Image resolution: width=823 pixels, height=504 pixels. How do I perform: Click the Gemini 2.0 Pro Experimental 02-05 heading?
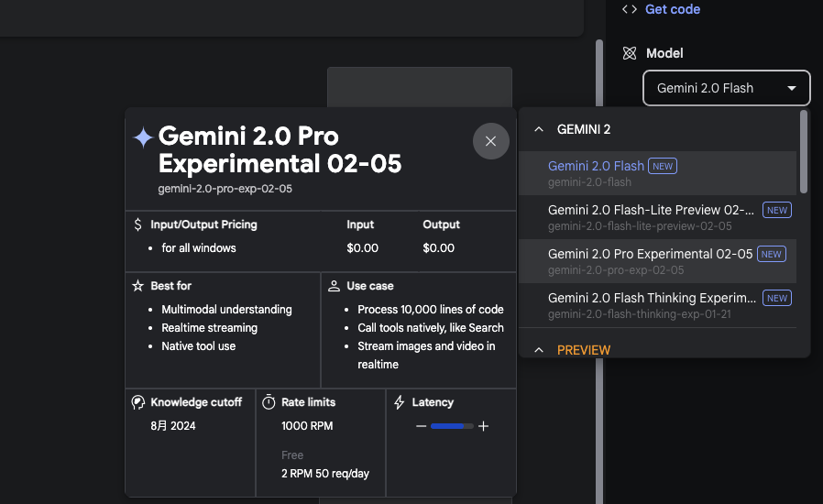[x=280, y=149]
